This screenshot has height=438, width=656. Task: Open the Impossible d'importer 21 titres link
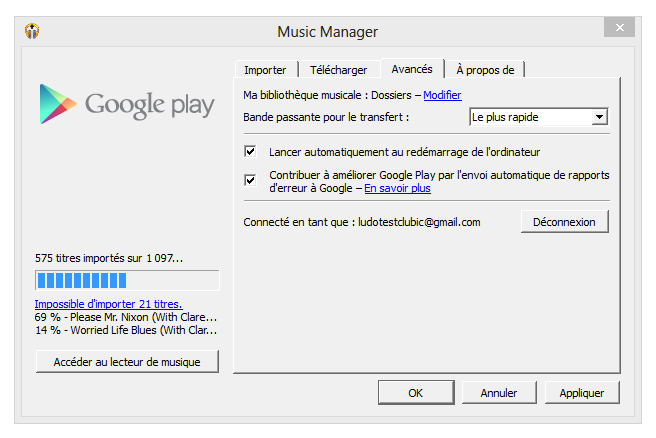(108, 304)
